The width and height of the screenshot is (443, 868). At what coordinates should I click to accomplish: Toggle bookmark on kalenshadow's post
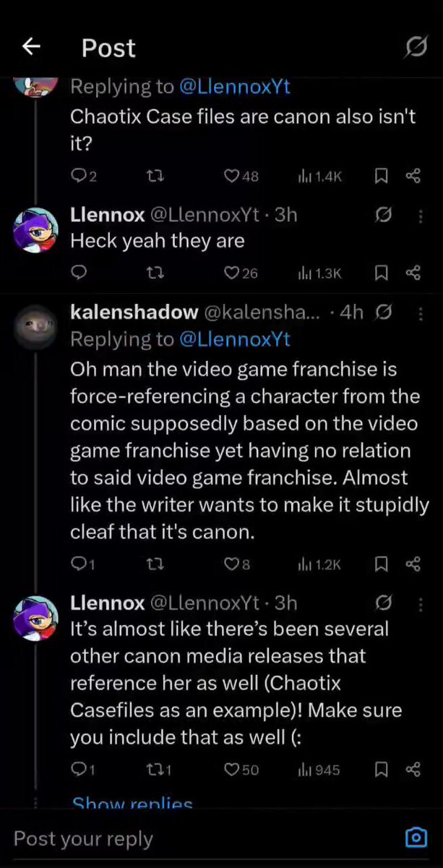[x=382, y=564]
